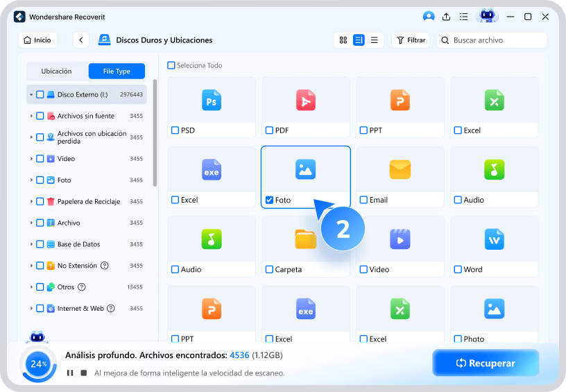Uncheck the Foto file type checkbox
The height and width of the screenshot is (392, 566).
click(x=269, y=200)
